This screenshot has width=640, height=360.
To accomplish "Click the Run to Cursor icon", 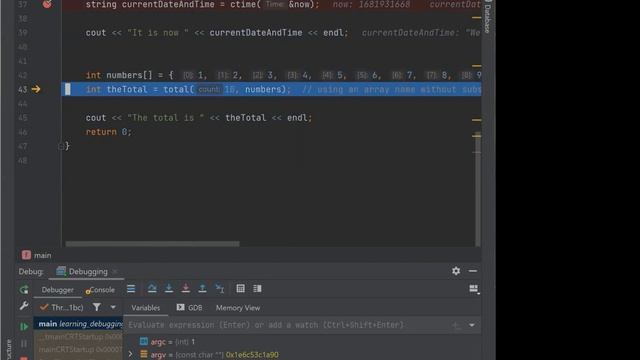I will 220,289.
